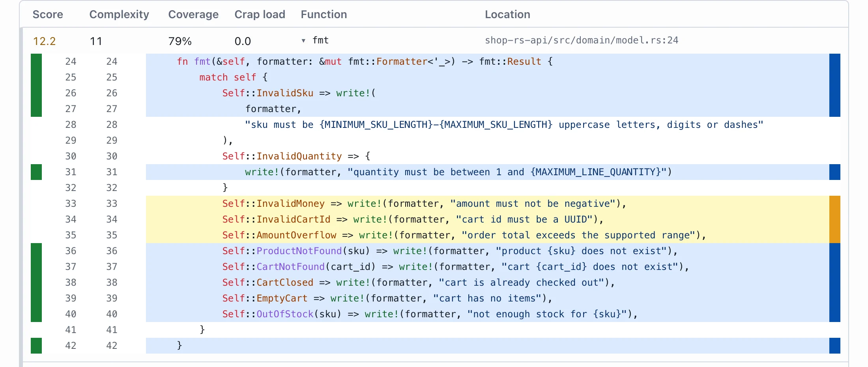Select the fmt function name

click(320, 40)
